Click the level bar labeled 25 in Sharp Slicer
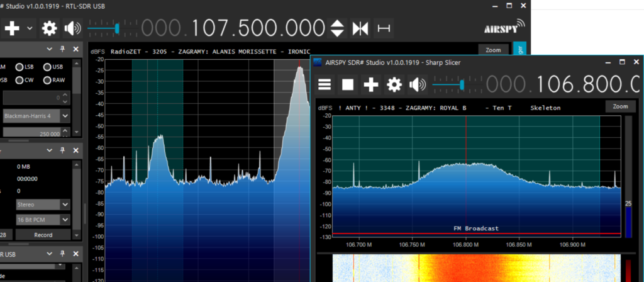The height and width of the screenshot is (282, 644). click(628, 177)
